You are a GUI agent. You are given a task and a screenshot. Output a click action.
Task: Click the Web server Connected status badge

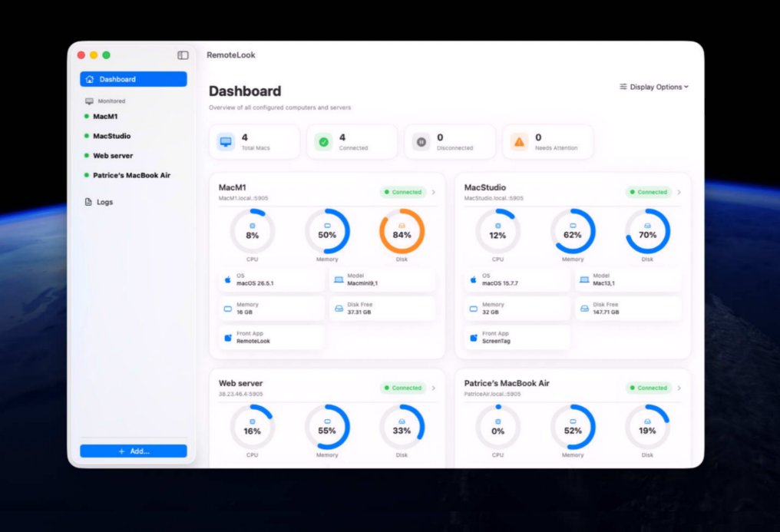point(403,388)
